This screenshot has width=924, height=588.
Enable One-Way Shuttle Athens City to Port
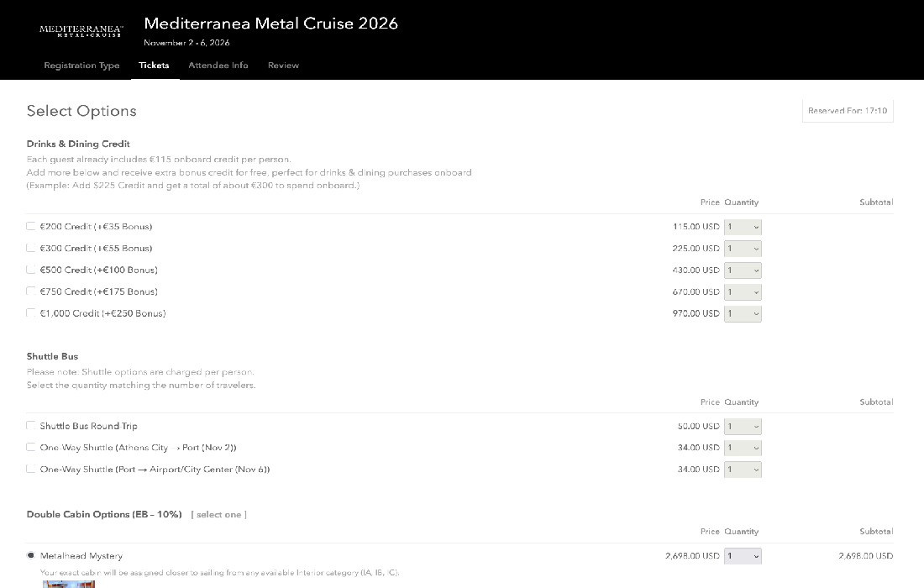coord(31,448)
